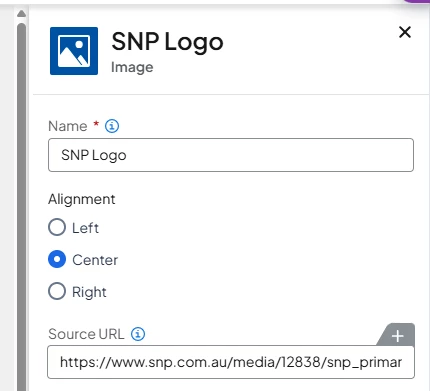Open the Name field info tooltip icon
The image size is (430, 391).
coord(112,126)
